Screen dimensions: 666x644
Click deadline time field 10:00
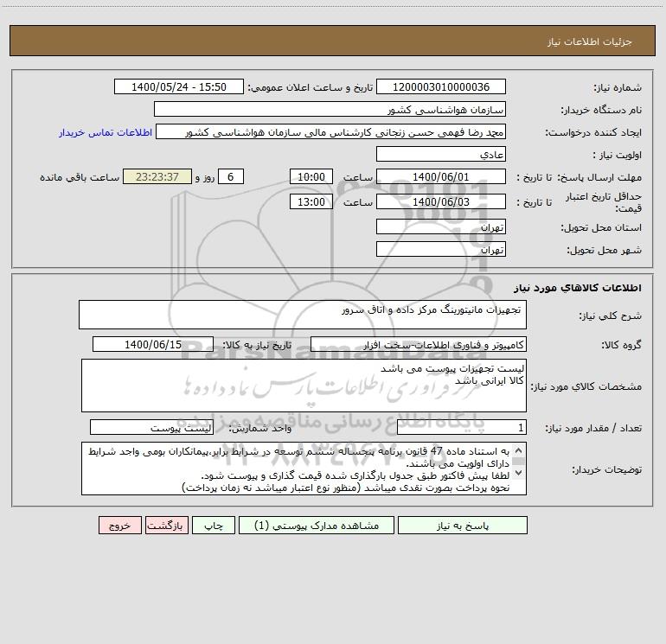(x=311, y=176)
